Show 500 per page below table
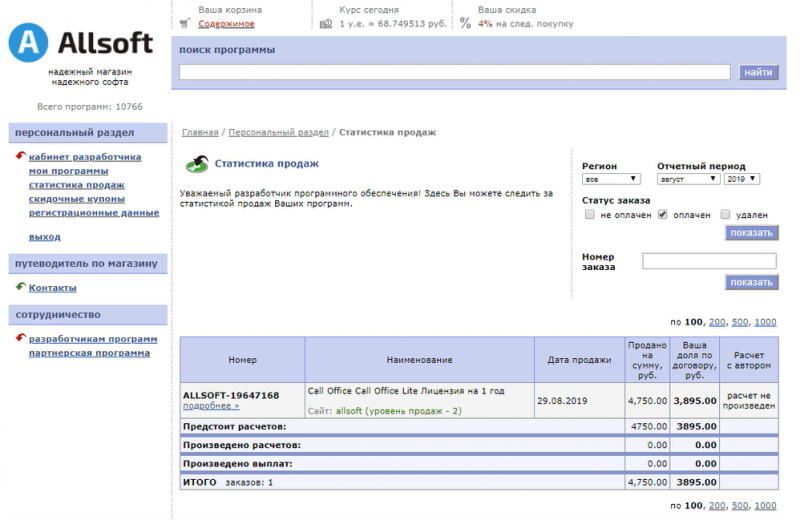Image resolution: width=800 pixels, height=520 pixels. [740, 505]
